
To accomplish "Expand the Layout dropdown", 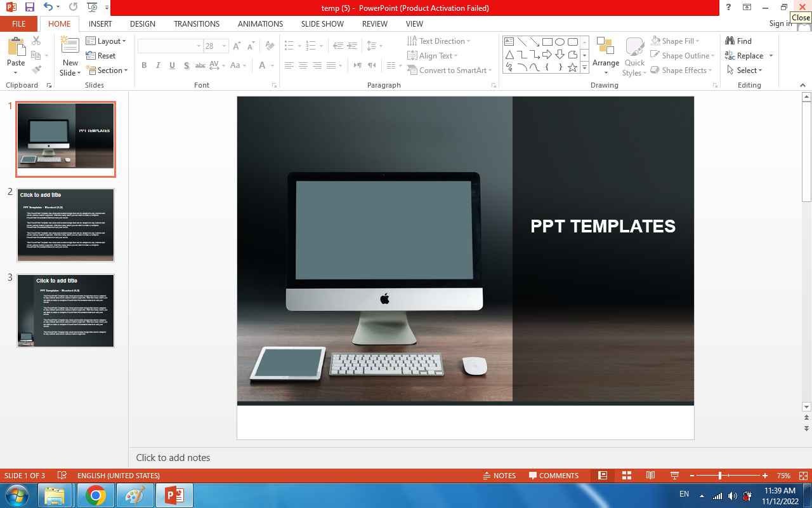I will 107,41.
